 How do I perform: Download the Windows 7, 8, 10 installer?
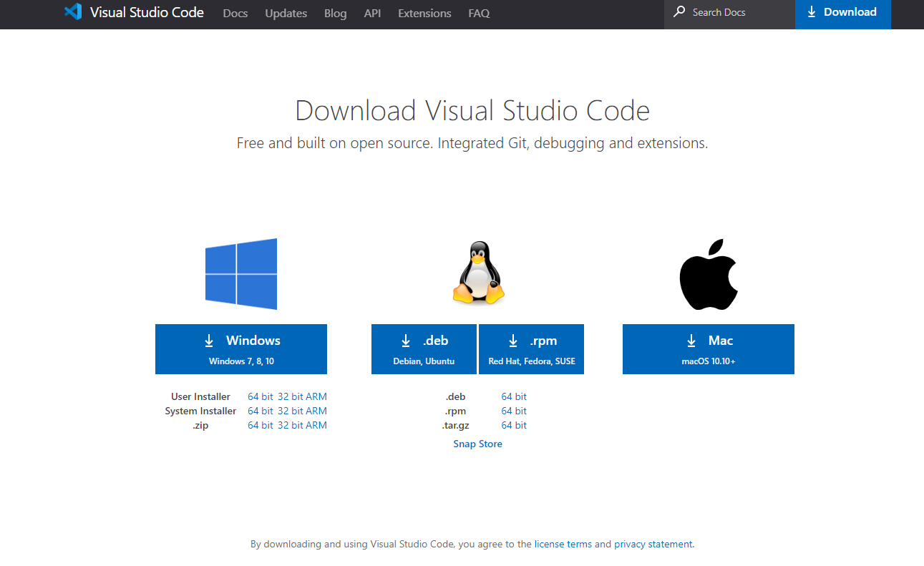241,349
